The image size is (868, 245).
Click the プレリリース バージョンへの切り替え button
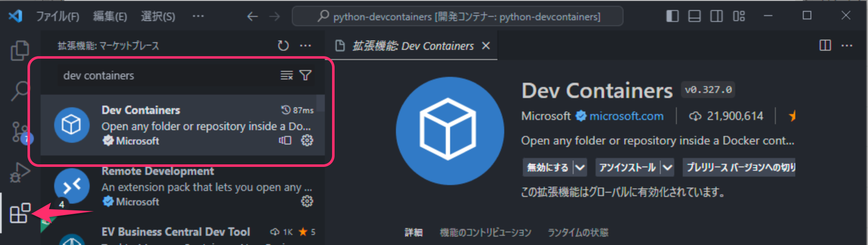740,167
